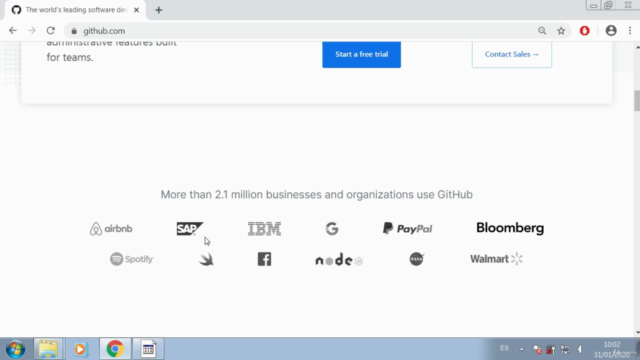Click the IBM logo

click(264, 229)
